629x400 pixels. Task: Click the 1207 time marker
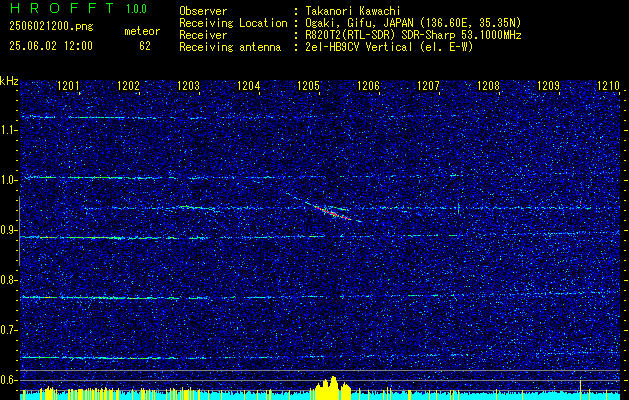[428, 85]
